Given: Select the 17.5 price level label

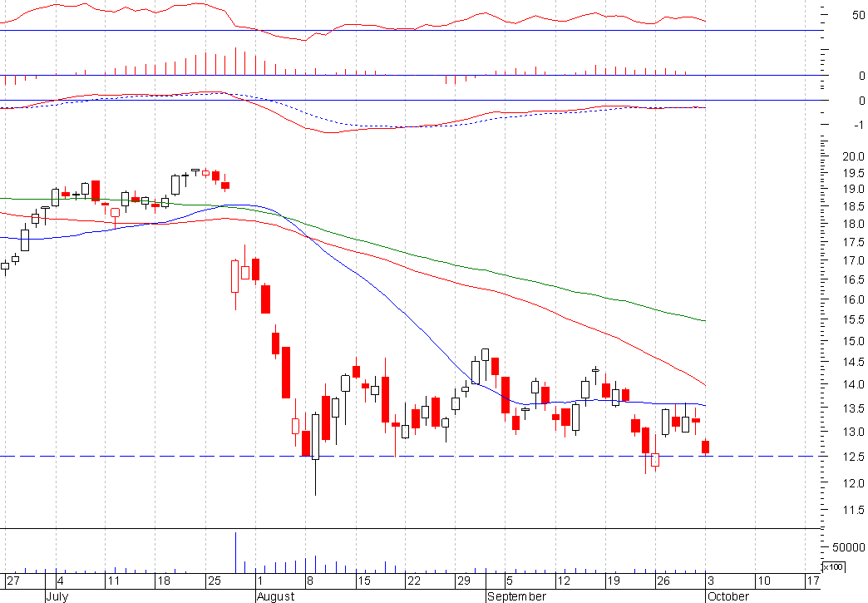Looking at the screenshot, I should tap(853, 243).
